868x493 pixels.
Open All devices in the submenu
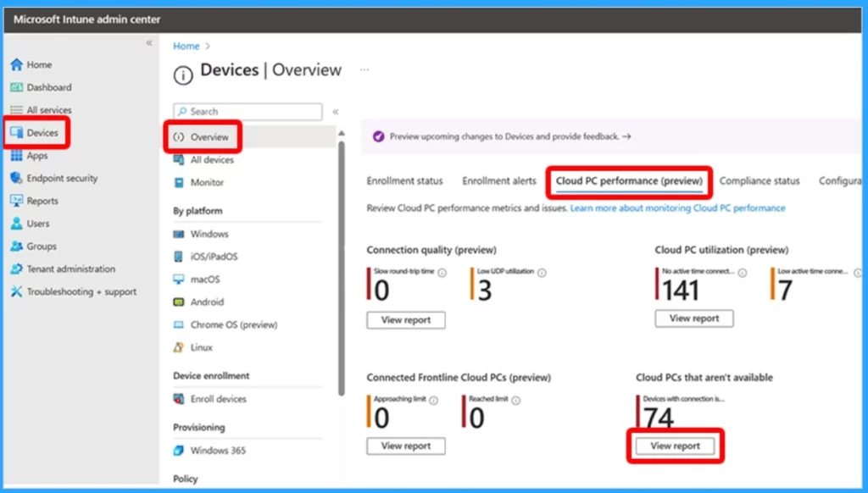click(x=212, y=160)
